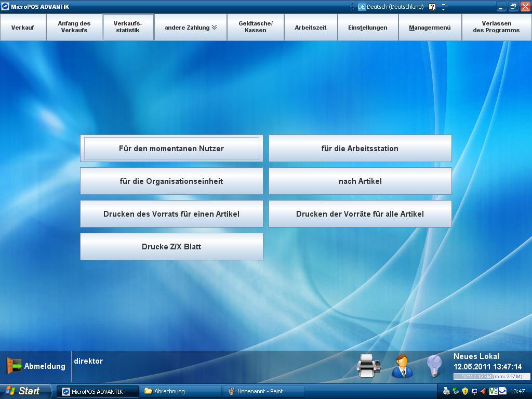Select the Managermenü menu item
The height and width of the screenshot is (399, 532).
430,28
